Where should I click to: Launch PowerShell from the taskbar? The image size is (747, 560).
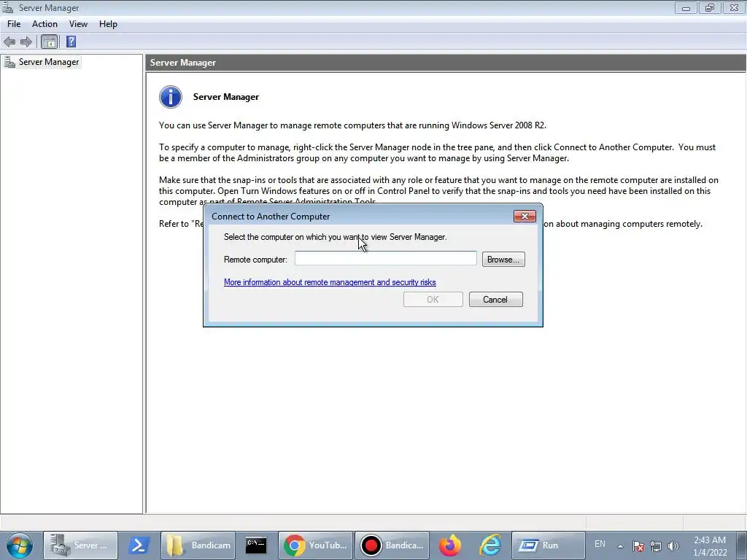(x=138, y=545)
